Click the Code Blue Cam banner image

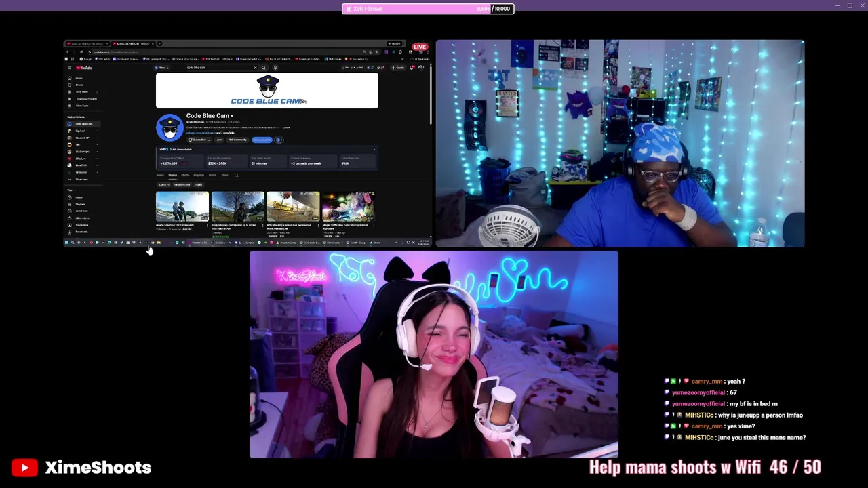[267, 90]
